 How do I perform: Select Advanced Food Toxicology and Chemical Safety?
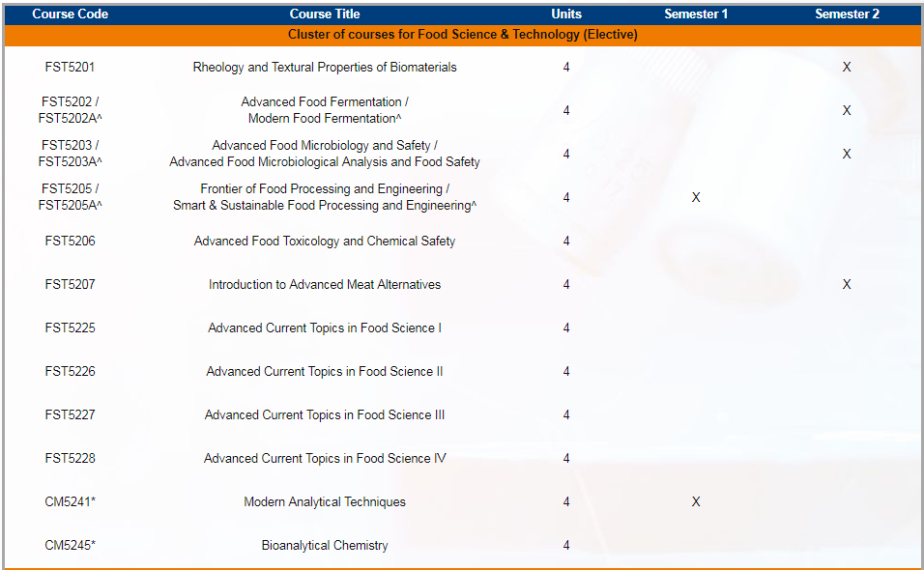click(325, 241)
